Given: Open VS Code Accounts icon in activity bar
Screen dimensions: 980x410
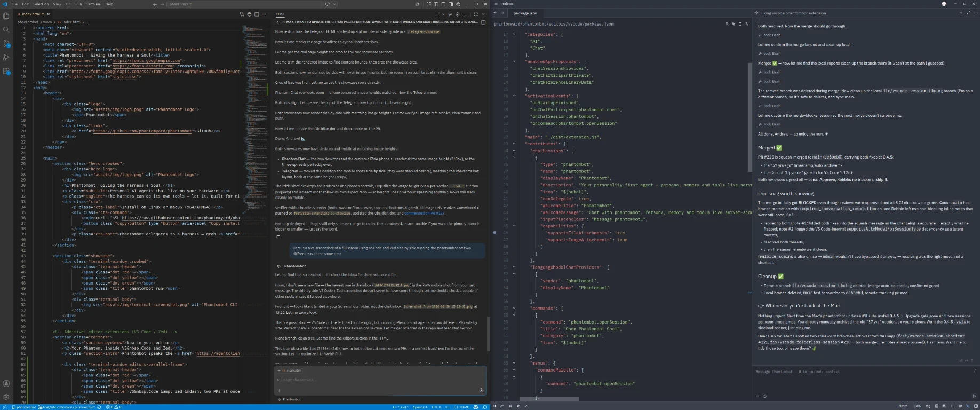Looking at the screenshot, I should click(x=6, y=383).
